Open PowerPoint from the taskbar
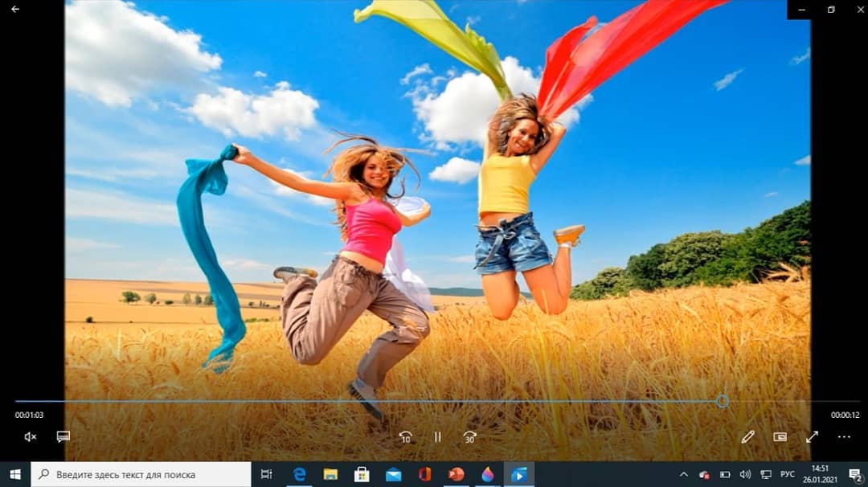Image resolution: width=868 pixels, height=487 pixels. 457,474
